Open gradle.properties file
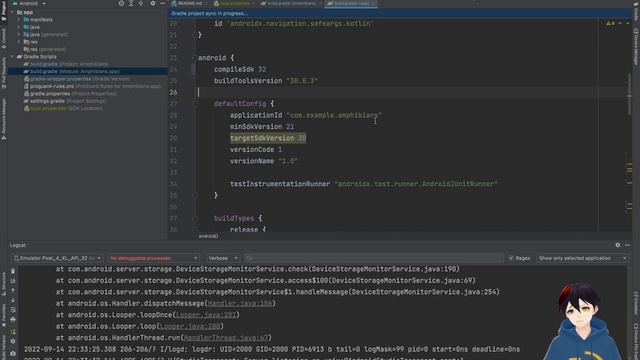Viewport: 640px width, 360px height. click(x=70, y=93)
